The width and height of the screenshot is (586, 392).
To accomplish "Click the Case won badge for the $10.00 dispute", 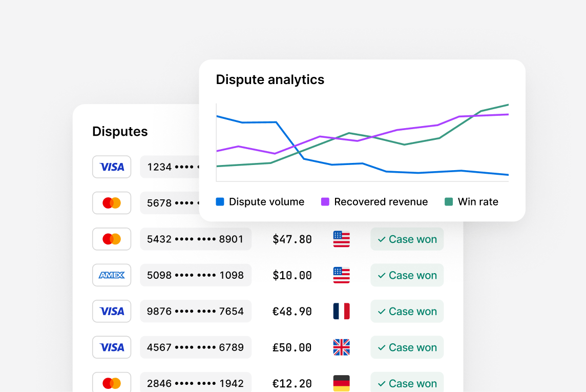I will pyautogui.click(x=407, y=275).
